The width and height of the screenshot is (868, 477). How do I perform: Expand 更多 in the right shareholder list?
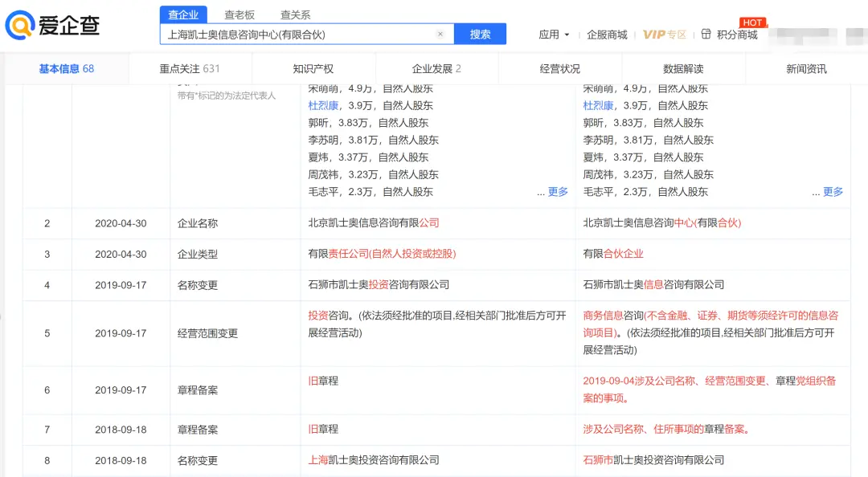833,191
